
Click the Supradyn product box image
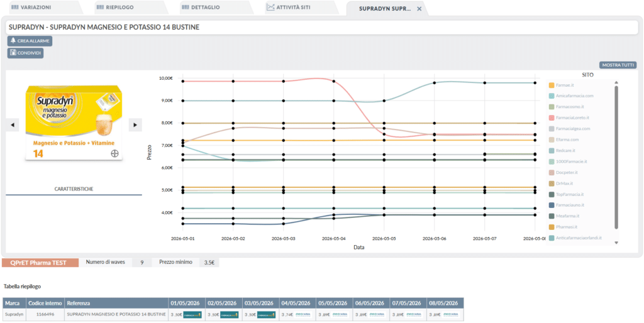(74, 123)
